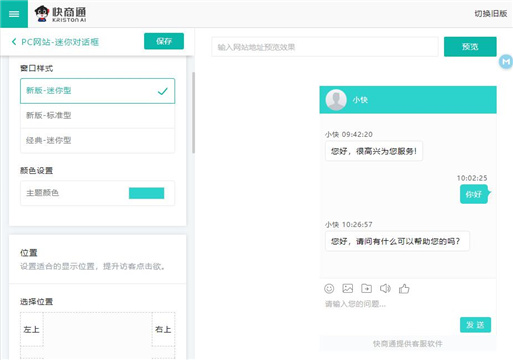Click the 主题颜色 label
This screenshot has height=360, width=513.
[43, 193]
